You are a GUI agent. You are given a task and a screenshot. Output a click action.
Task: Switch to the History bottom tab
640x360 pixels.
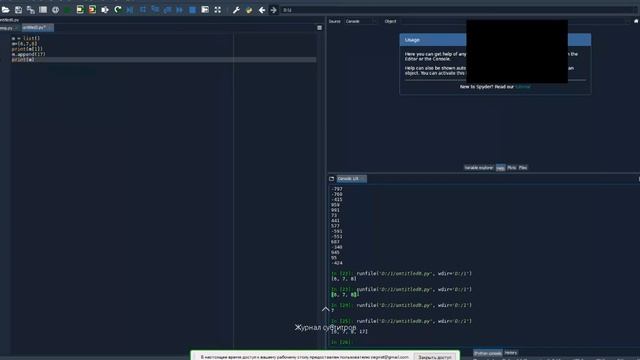point(511,353)
